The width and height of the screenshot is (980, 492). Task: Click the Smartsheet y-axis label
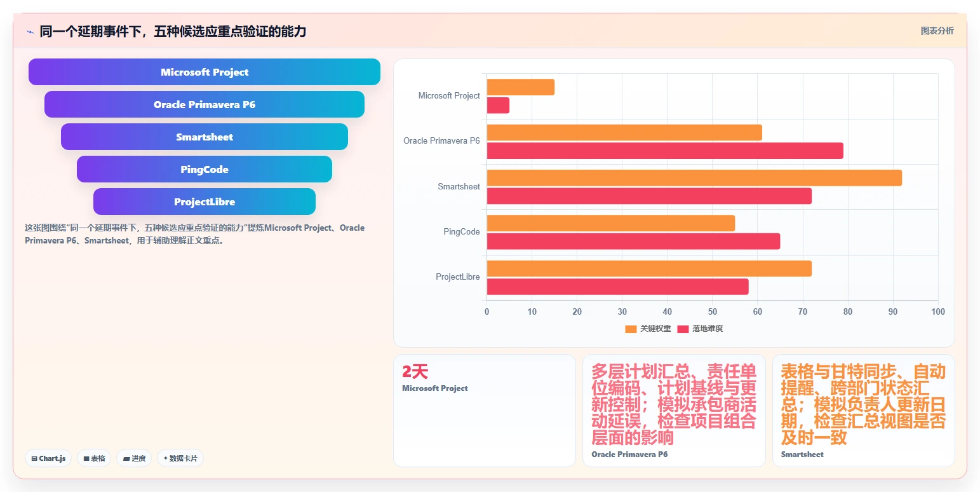pos(459,186)
